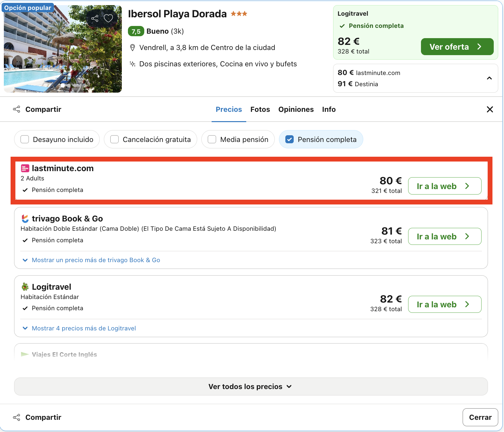Click the Ver oferta button for Logitravel

pos(457,47)
